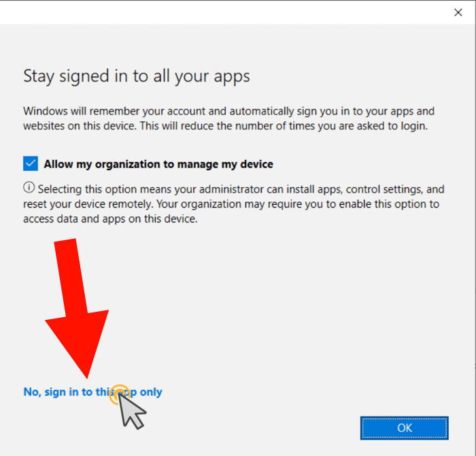Click the "Stay signed in to all your apps" heading
Image resolution: width=476 pixels, height=456 pixels.
pos(137,76)
